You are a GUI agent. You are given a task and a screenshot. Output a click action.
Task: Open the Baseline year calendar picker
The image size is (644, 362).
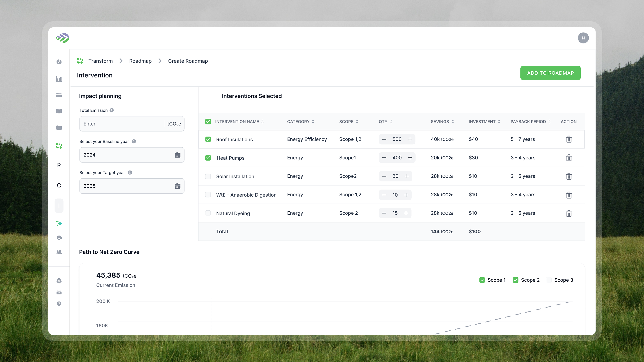pyautogui.click(x=178, y=155)
